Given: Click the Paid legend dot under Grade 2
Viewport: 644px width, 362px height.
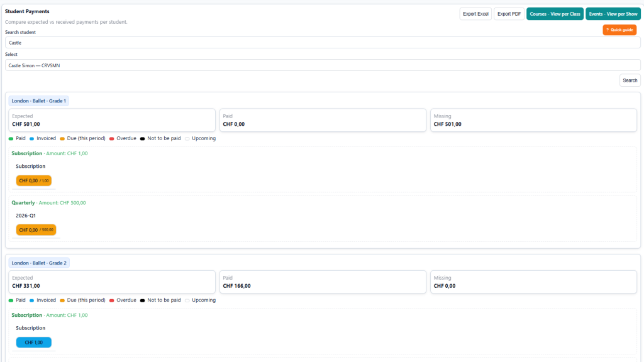Looking at the screenshot, I should [11, 300].
